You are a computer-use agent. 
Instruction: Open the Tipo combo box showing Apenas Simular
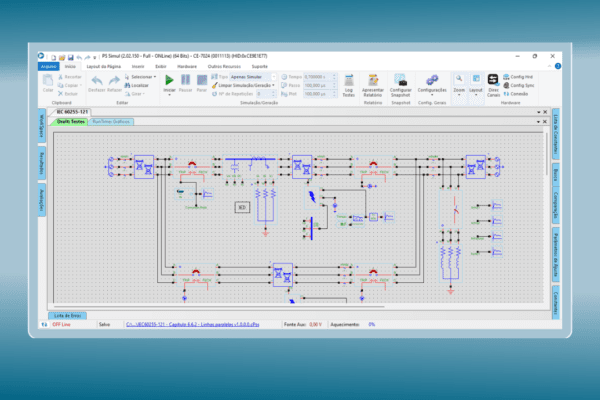pyautogui.click(x=253, y=77)
